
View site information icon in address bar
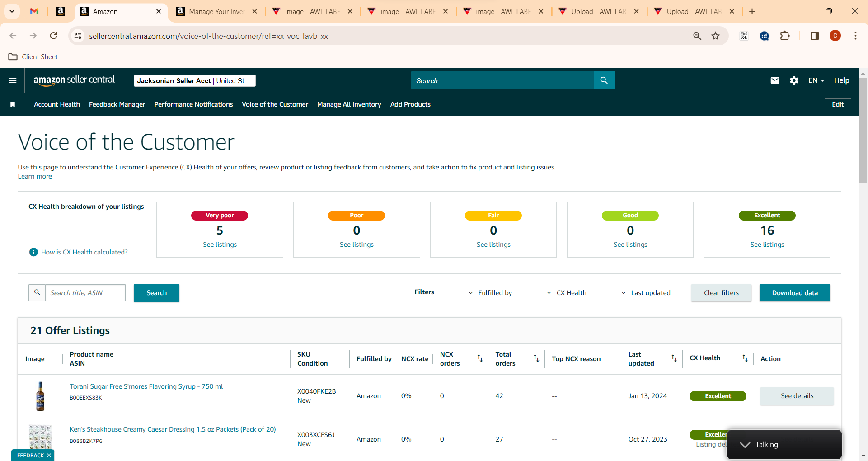click(x=78, y=36)
